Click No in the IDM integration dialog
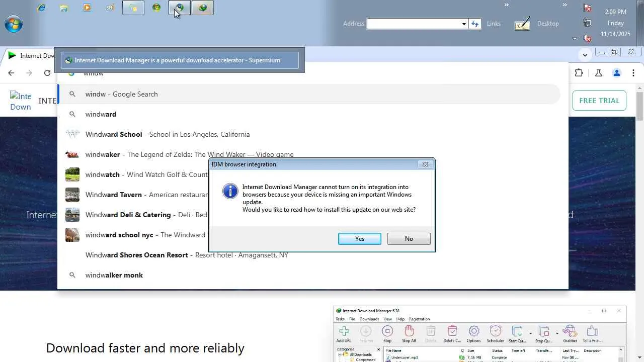The width and height of the screenshot is (644, 362). point(409,239)
